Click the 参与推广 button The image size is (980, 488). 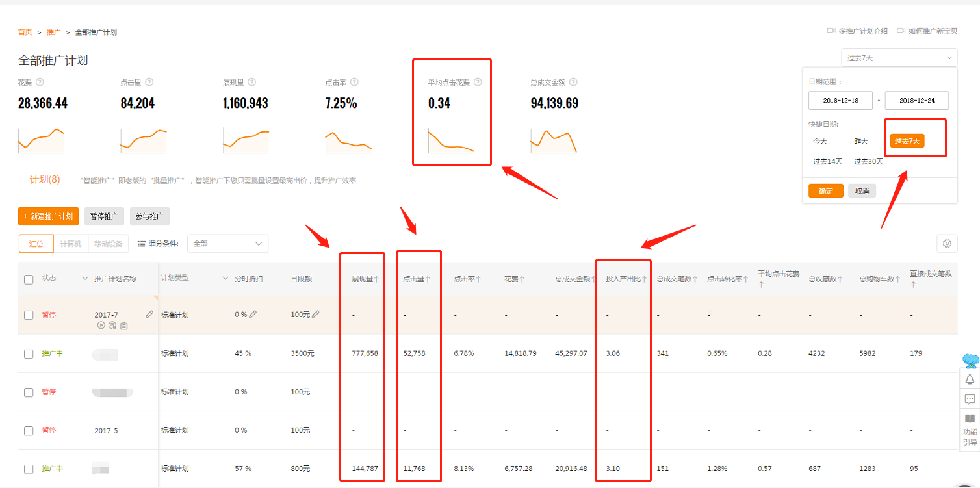coord(149,216)
